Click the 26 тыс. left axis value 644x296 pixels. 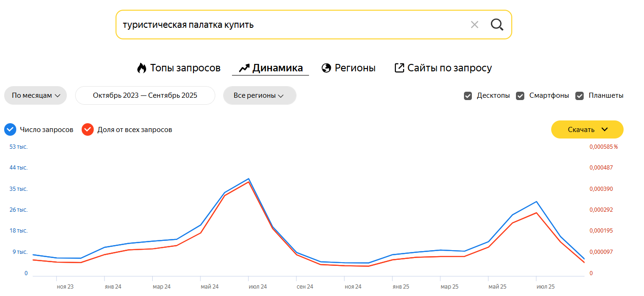(x=19, y=210)
